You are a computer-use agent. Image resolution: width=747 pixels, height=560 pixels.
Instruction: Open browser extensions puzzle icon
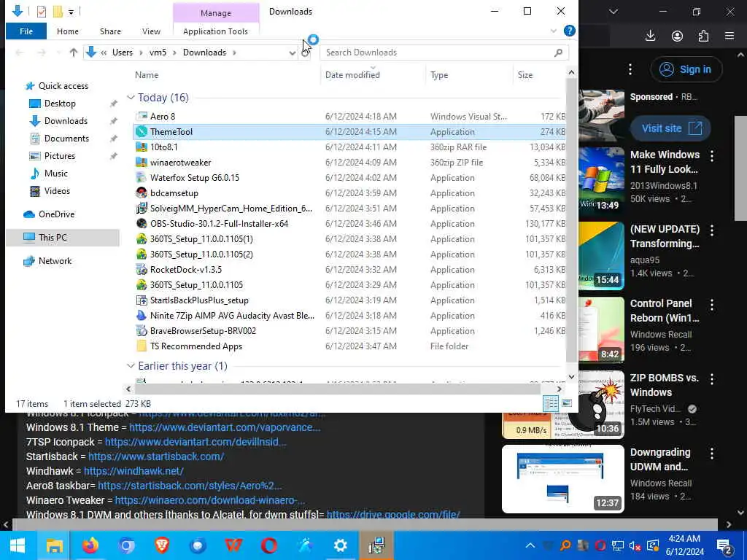click(704, 36)
